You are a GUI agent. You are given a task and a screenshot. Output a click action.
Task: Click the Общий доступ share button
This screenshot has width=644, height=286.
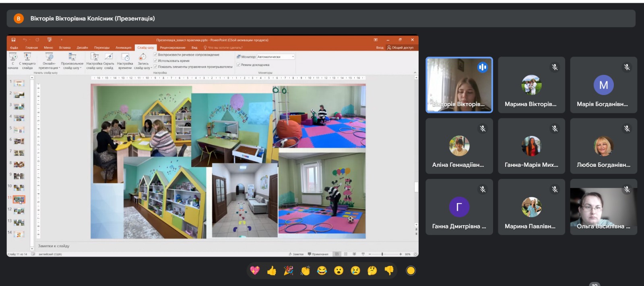pyautogui.click(x=400, y=48)
